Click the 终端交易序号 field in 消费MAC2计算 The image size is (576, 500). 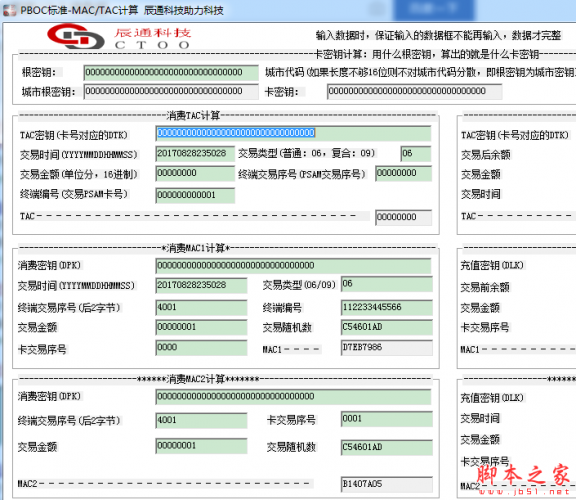pyautogui.click(x=201, y=420)
